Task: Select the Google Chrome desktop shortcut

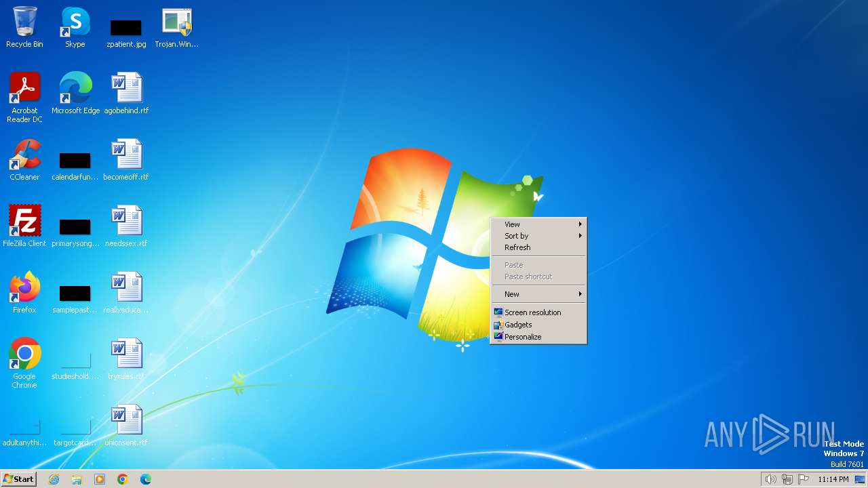Action: [24, 364]
